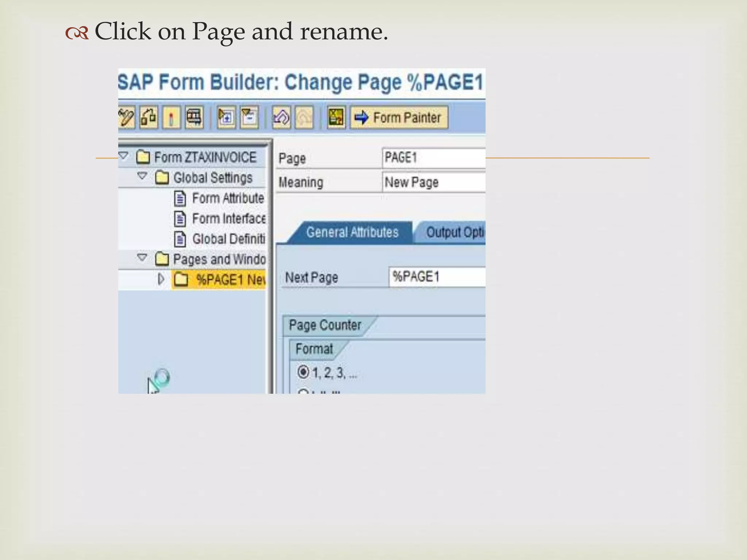
Task: Click the Display/Change pencil toolbar icon
Action: click(127, 117)
